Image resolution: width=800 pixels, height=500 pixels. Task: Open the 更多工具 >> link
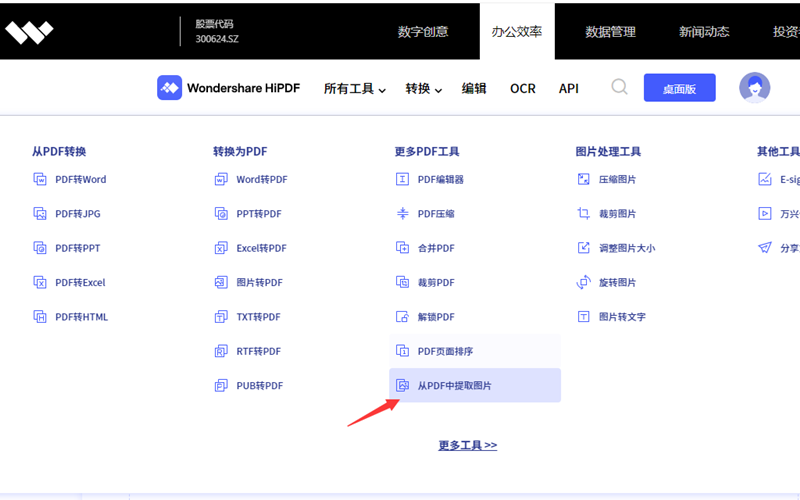(x=467, y=445)
